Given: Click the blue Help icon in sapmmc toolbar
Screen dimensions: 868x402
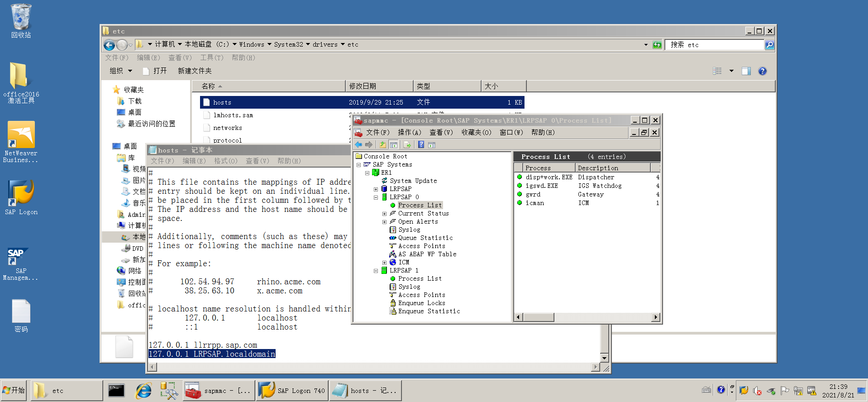Looking at the screenshot, I should 421,144.
